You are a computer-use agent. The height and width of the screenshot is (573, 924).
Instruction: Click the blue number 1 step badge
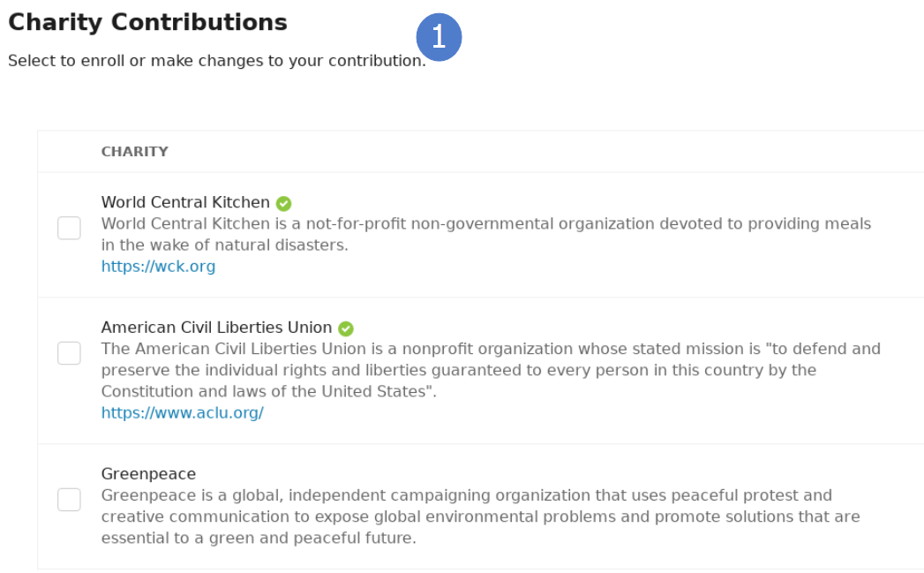[x=439, y=38]
